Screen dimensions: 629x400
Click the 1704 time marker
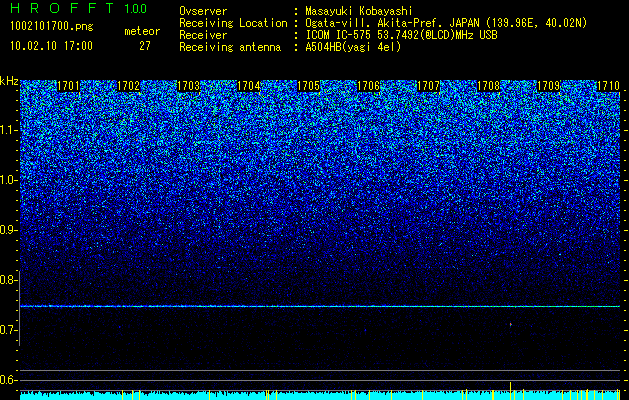point(248,86)
